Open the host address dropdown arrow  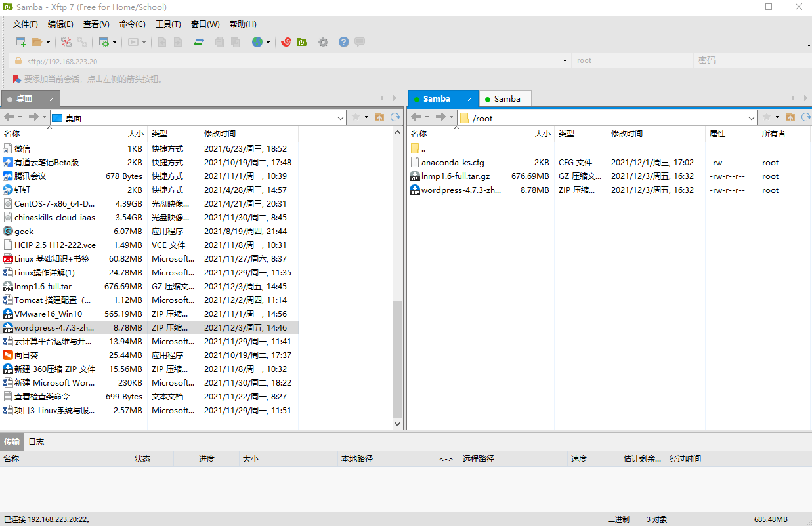click(565, 60)
